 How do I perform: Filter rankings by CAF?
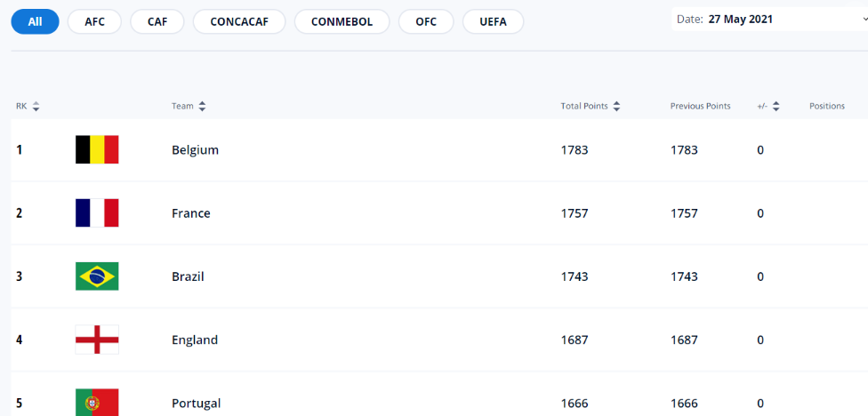(x=157, y=21)
